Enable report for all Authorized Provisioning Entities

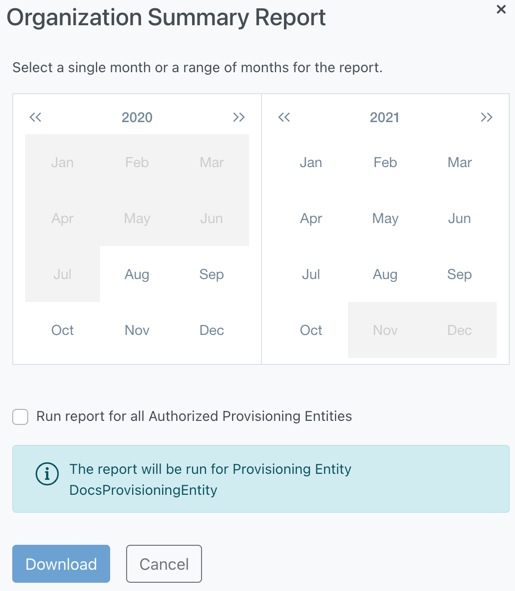(20, 417)
